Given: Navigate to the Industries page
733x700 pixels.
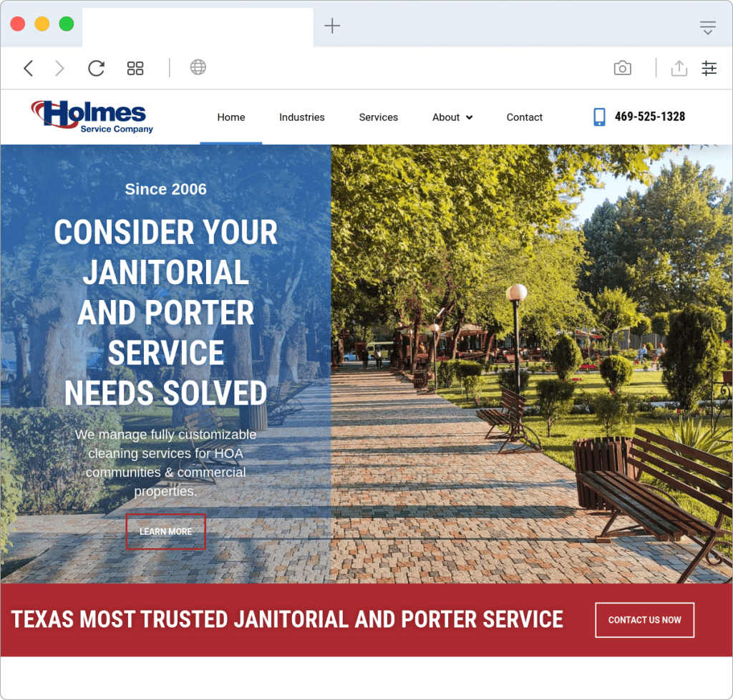Looking at the screenshot, I should [x=301, y=117].
